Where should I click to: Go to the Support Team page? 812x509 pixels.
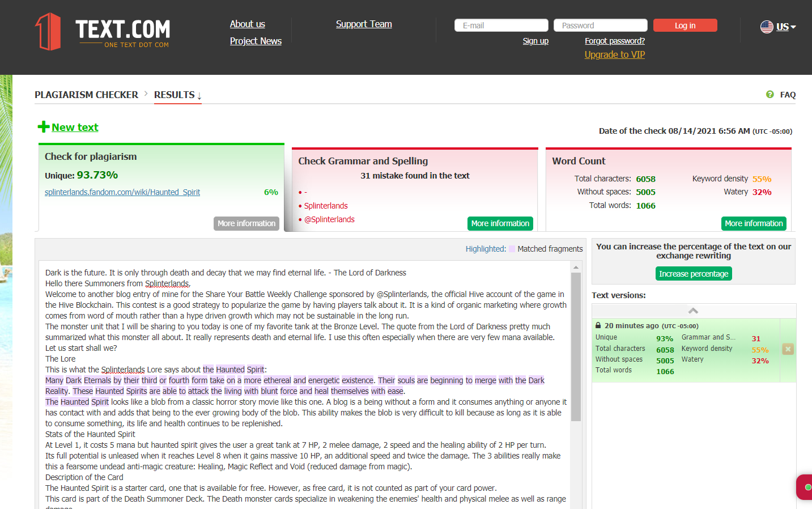tap(364, 24)
